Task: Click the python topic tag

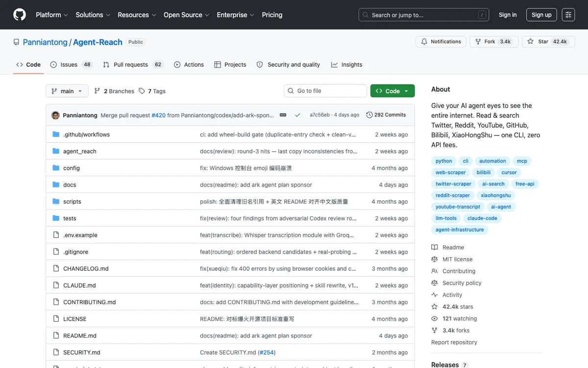Action: click(444, 161)
